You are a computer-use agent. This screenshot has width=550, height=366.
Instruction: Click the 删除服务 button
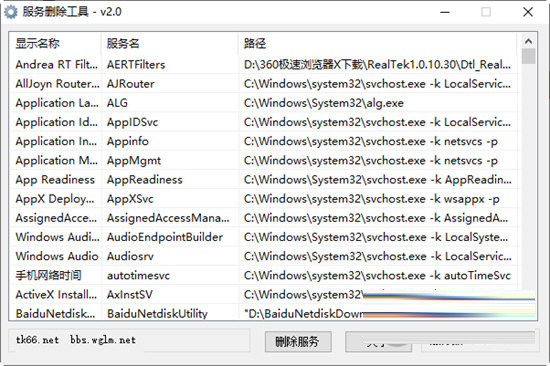coord(298,341)
